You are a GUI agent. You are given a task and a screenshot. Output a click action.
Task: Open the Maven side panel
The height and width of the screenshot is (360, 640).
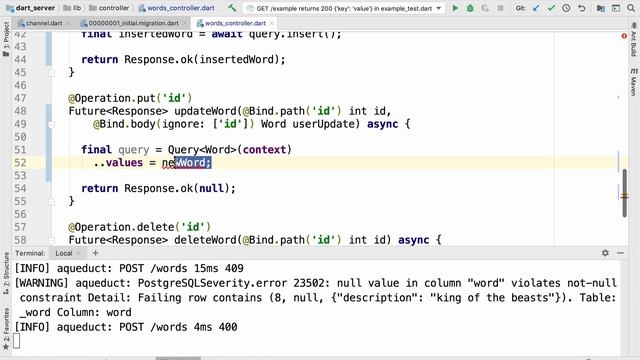(633, 82)
